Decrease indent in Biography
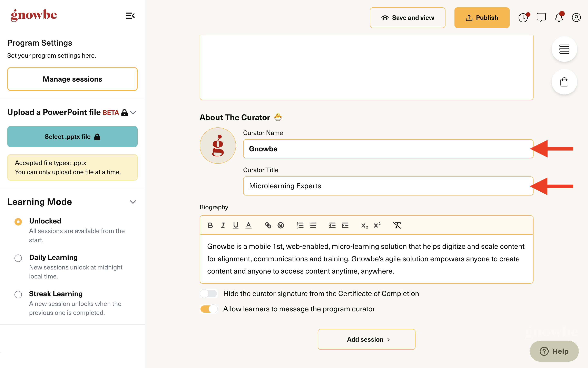This screenshot has width=588, height=368. coord(332,225)
